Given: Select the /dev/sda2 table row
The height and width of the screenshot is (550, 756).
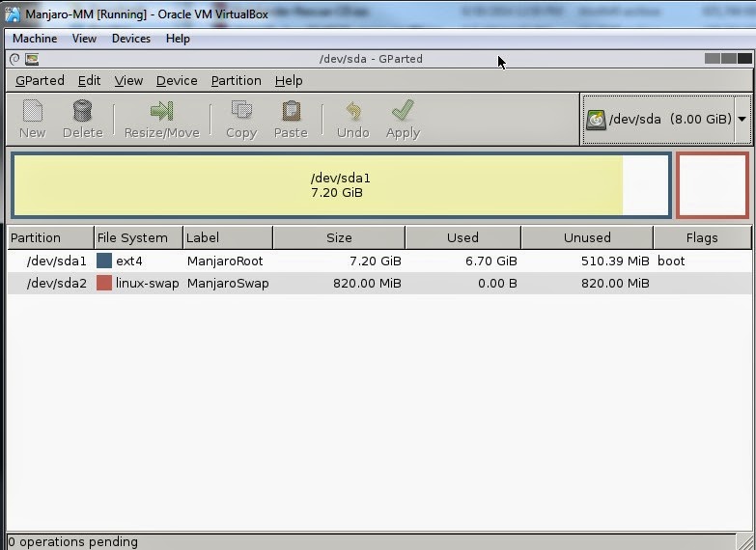Looking at the screenshot, I should [378, 283].
